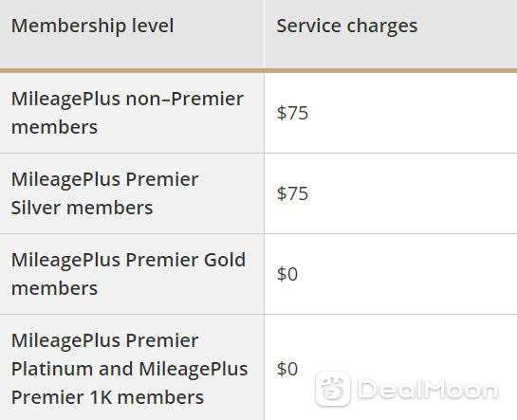Viewport: 517px width, 420px height.
Task: Click the text Premier 1K members
Action: [x=107, y=397]
